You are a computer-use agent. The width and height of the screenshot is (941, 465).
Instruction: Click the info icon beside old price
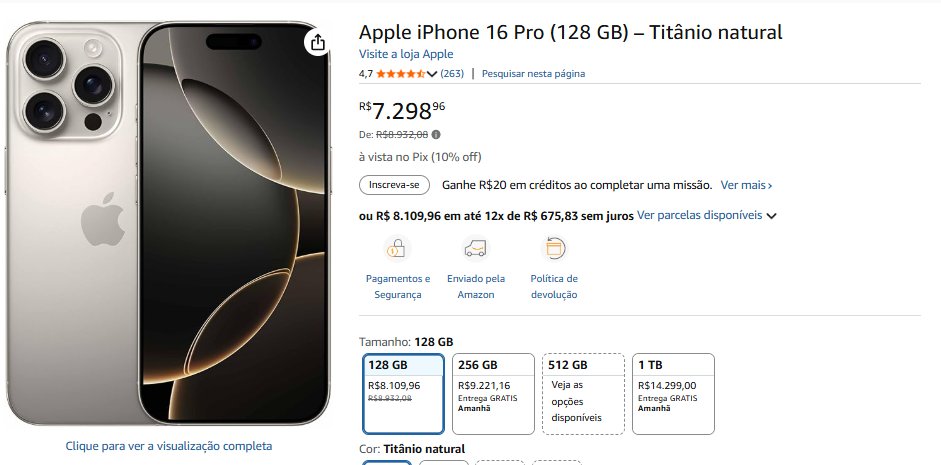(436, 134)
